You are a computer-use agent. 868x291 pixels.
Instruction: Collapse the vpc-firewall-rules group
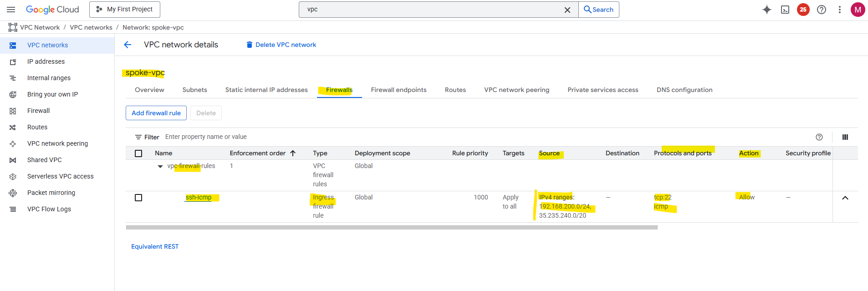coord(160,167)
